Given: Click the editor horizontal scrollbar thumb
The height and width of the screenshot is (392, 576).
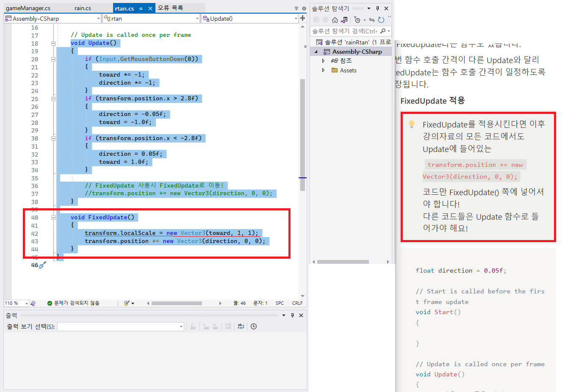Looking at the screenshot, I should tap(177, 303).
